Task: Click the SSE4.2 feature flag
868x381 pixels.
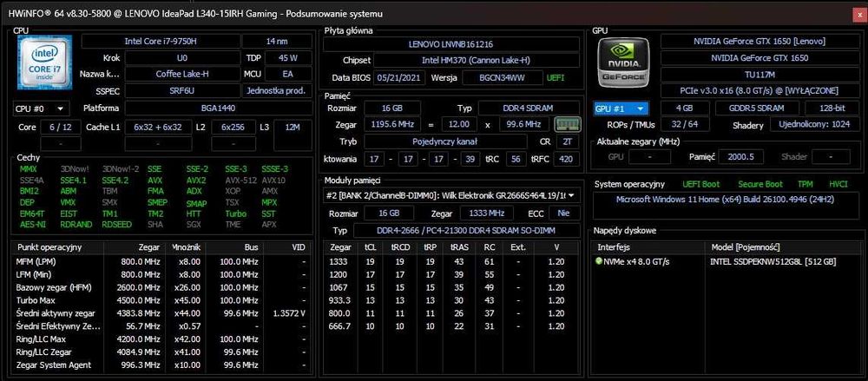Action: tap(115, 181)
